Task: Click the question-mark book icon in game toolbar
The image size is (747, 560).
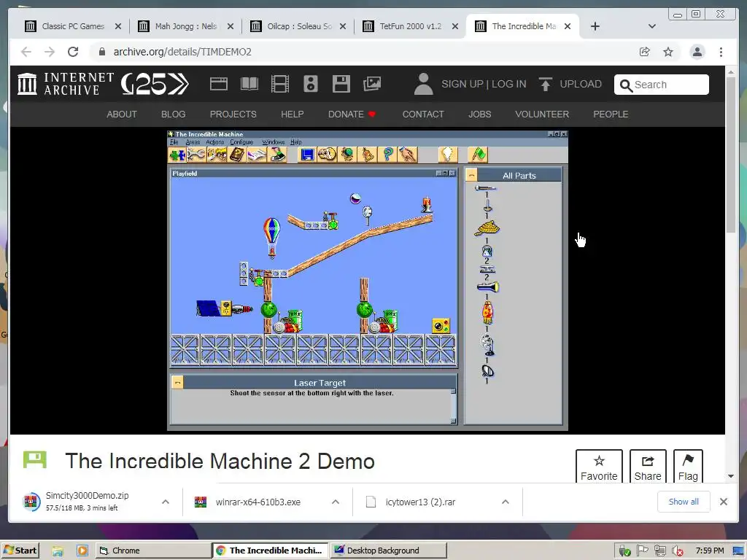Action: click(237, 155)
